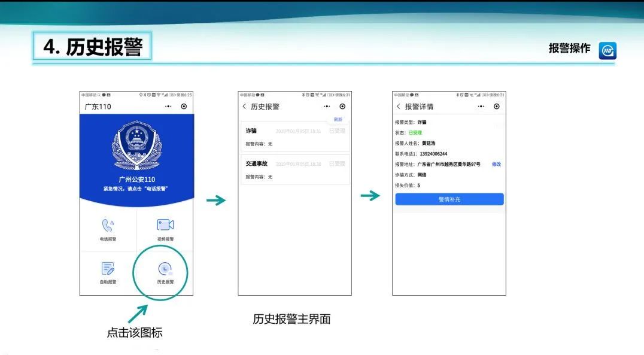Click the 修改 address link
The image size is (644, 355).
tap(496, 164)
